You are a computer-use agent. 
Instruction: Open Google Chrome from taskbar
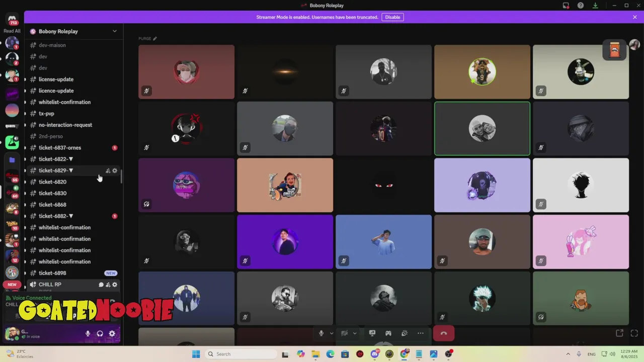404,354
